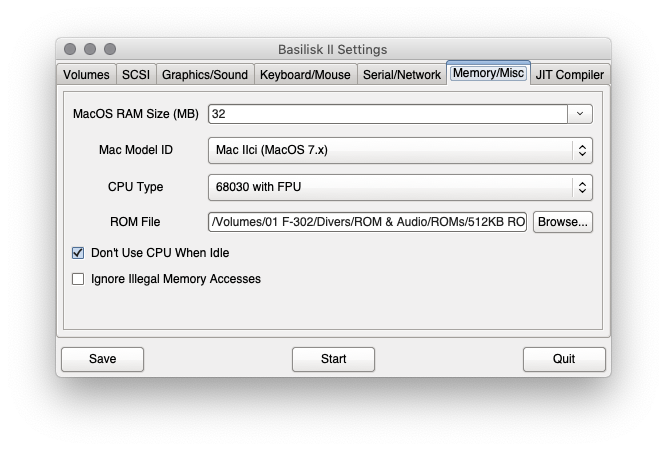Enable Ignore Illegal Memory Accesses checkbox
Image resolution: width=667 pixels, height=451 pixels.
[x=78, y=279]
